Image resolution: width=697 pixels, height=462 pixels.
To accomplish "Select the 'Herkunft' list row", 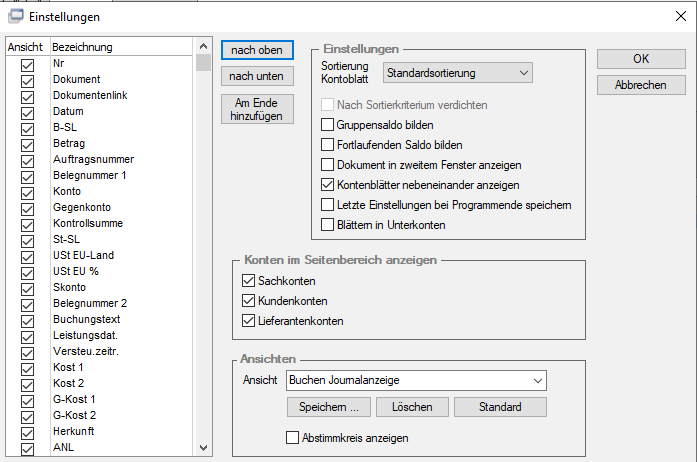I will point(100,431).
